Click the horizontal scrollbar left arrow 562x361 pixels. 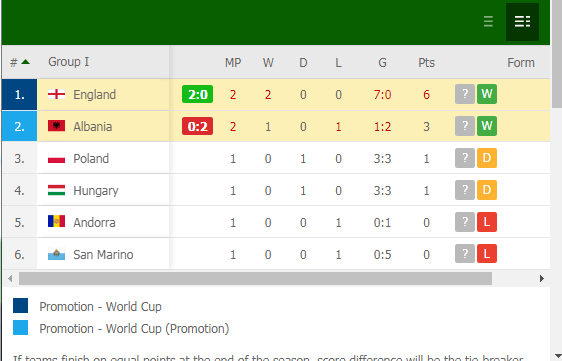[10, 279]
